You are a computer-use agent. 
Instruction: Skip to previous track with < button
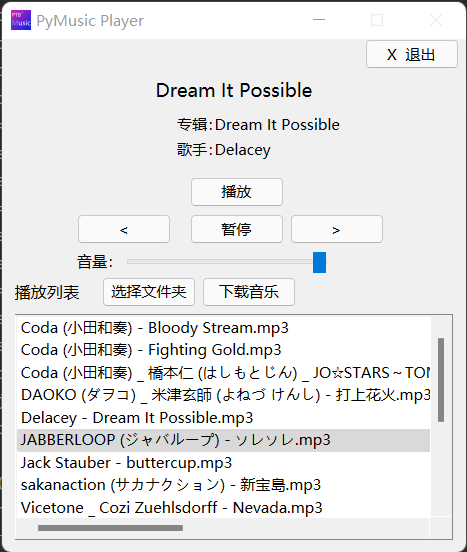(124, 229)
